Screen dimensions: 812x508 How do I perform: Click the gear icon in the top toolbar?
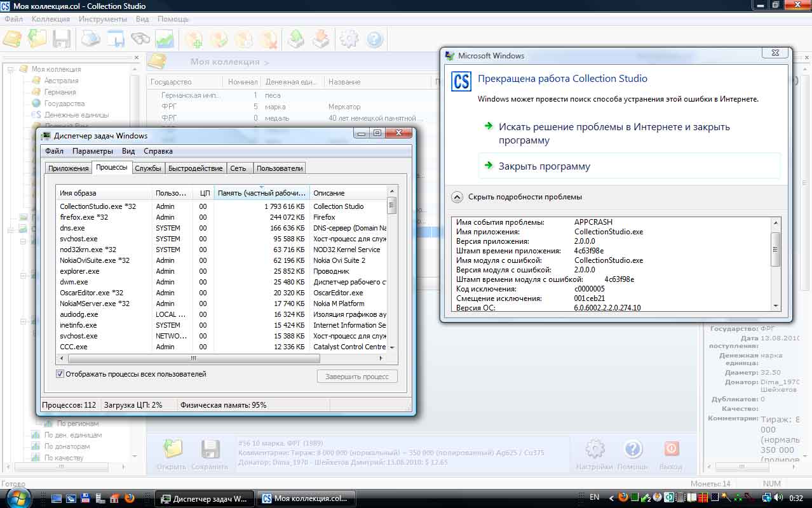(x=349, y=39)
